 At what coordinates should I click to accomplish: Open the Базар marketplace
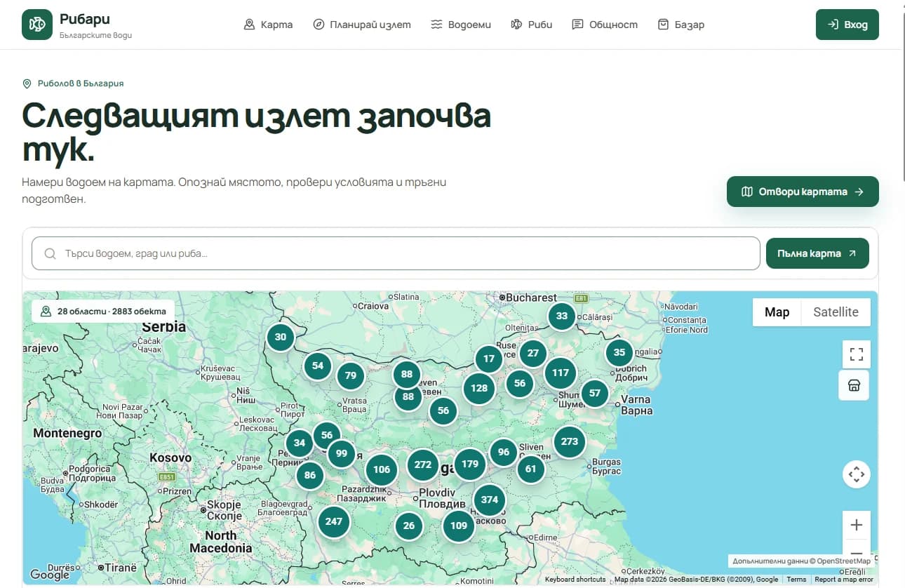[681, 25]
